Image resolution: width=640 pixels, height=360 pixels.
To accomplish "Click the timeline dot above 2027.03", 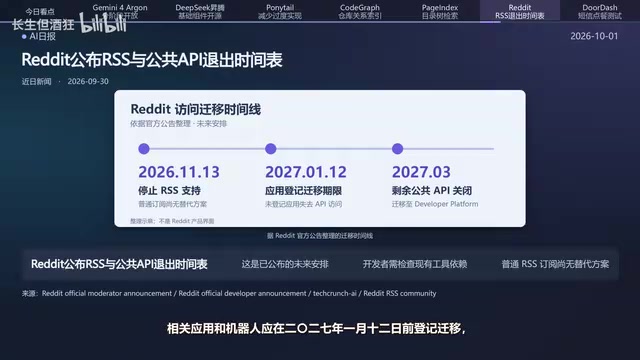I will point(398,149).
